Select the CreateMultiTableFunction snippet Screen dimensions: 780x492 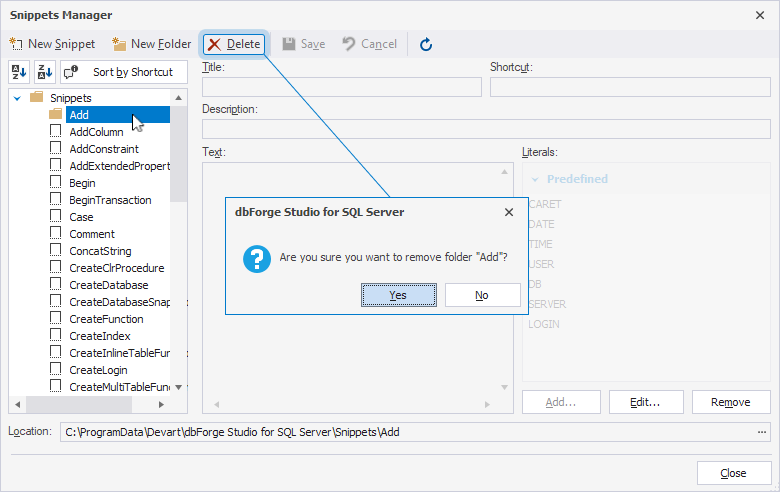(x=119, y=387)
